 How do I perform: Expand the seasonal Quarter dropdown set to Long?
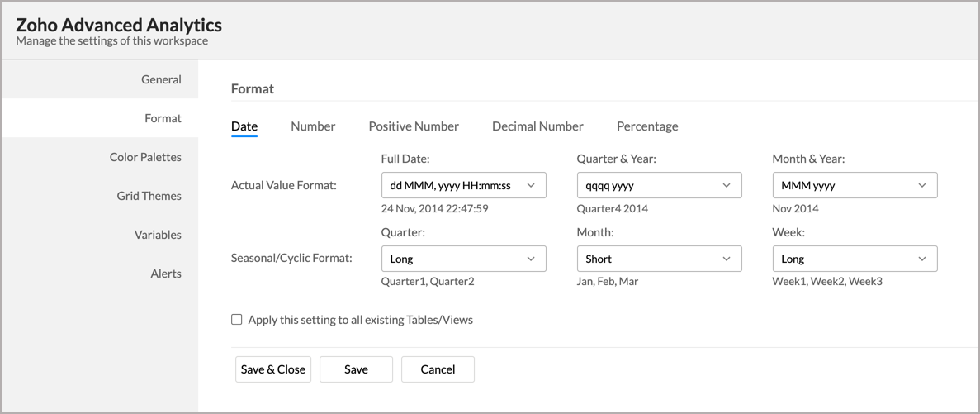coord(463,259)
